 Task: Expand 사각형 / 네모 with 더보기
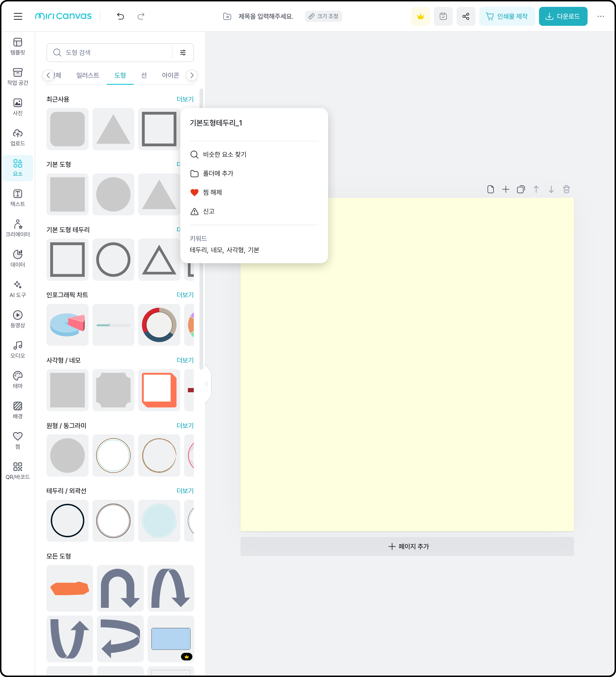185,360
